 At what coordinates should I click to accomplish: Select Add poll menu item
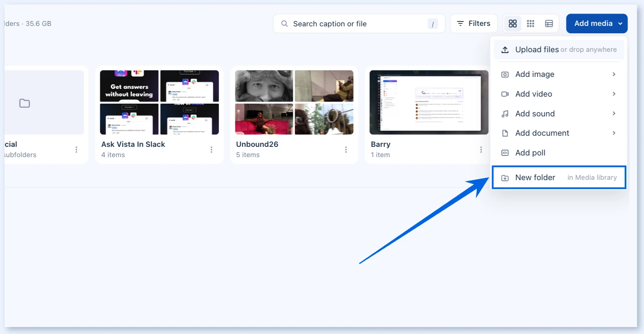559,153
